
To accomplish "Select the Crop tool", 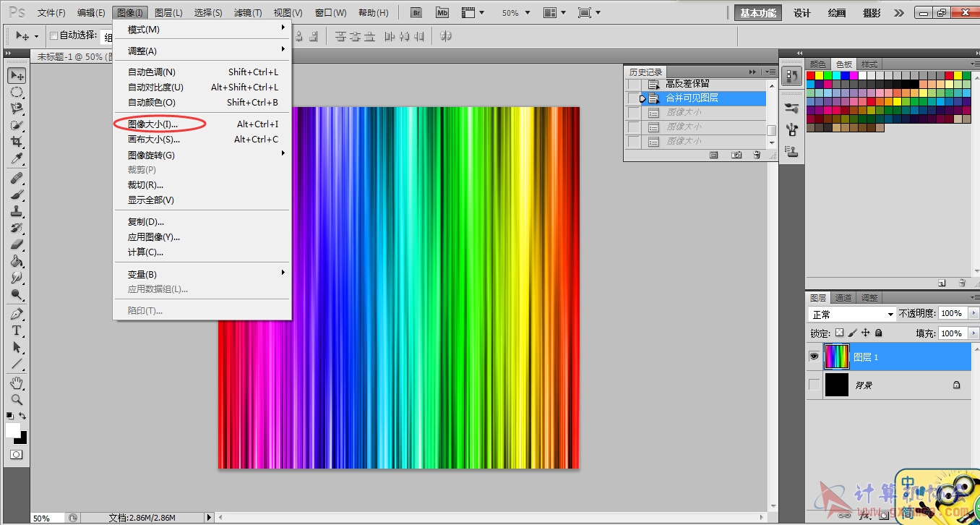I will pos(17,142).
